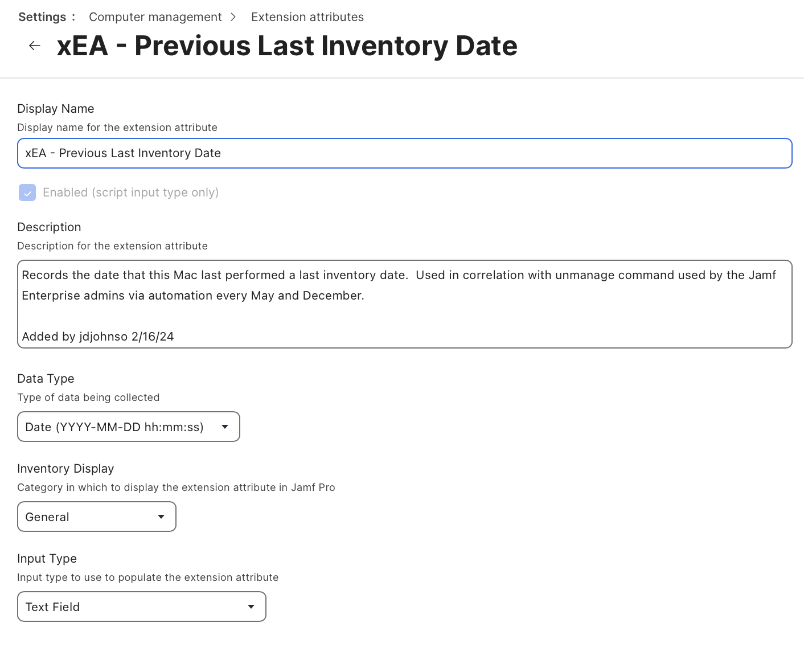Toggle the Enabled script input checkbox

[27, 192]
